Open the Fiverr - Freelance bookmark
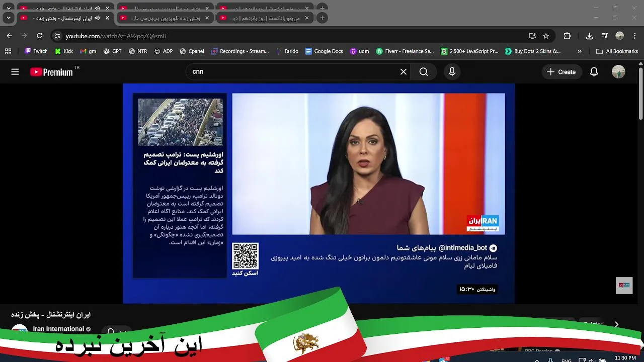644x362 pixels. coord(405,51)
